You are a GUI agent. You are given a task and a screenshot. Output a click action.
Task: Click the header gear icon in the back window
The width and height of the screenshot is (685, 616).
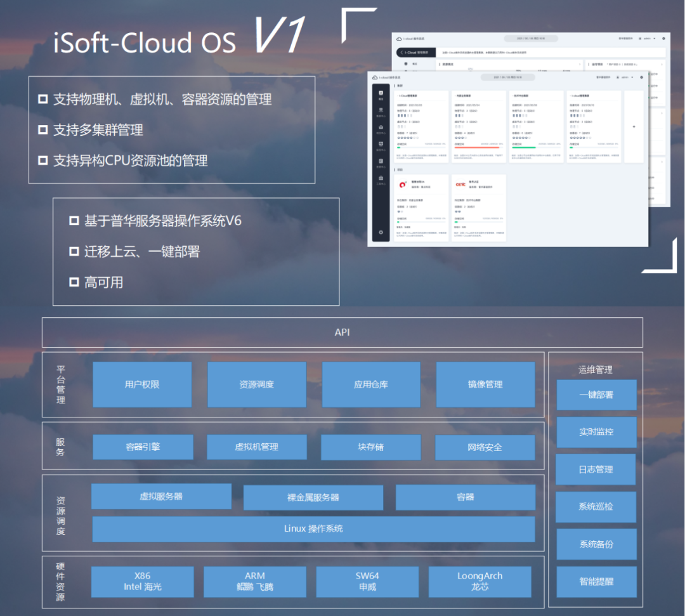(663, 39)
